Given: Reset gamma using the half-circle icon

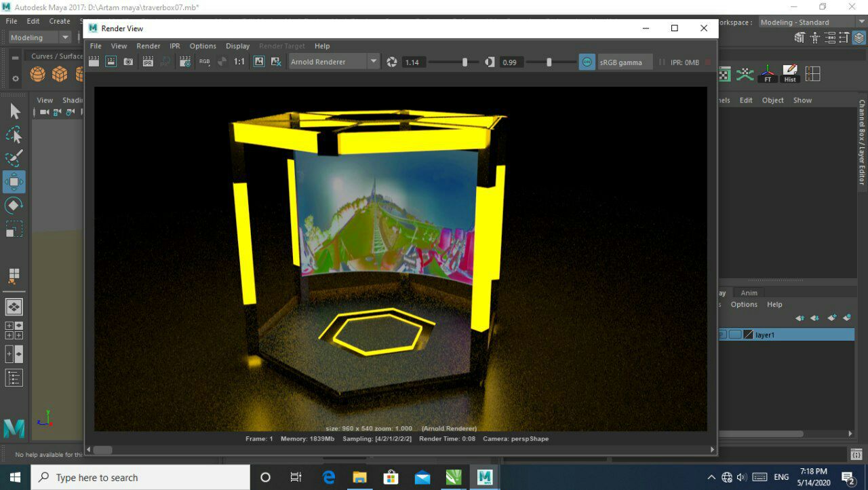Looking at the screenshot, I should 490,62.
